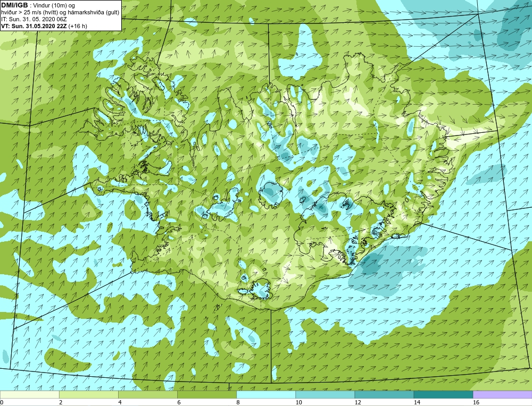Click the purple above-16 m/s legend swatch
532x406 pixels.
click(503, 394)
